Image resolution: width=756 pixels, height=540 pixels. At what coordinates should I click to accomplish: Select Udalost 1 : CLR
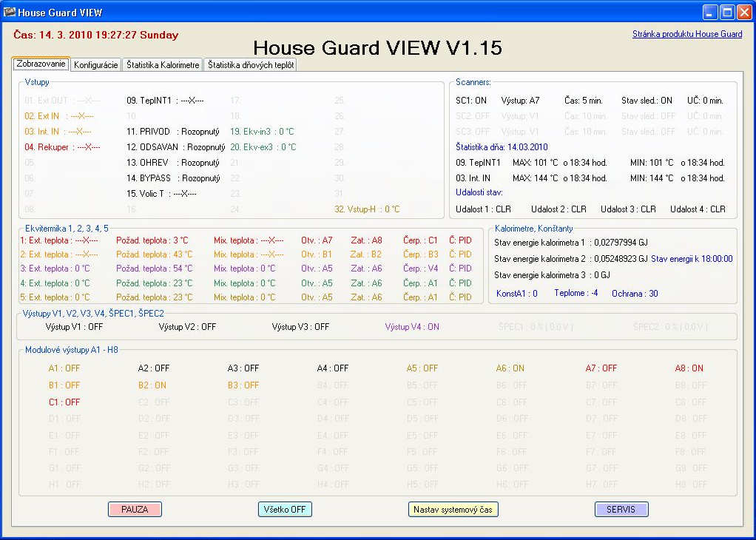483,209
